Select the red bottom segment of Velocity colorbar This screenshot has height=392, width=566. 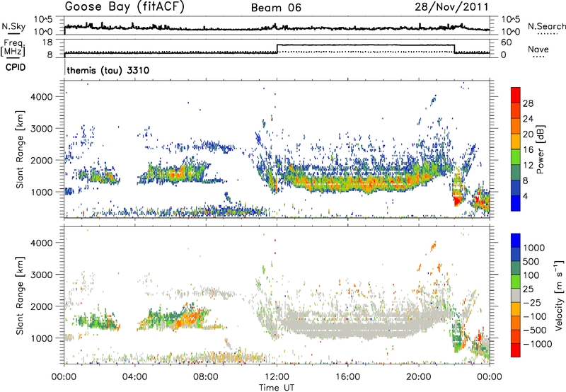[x=516, y=350]
